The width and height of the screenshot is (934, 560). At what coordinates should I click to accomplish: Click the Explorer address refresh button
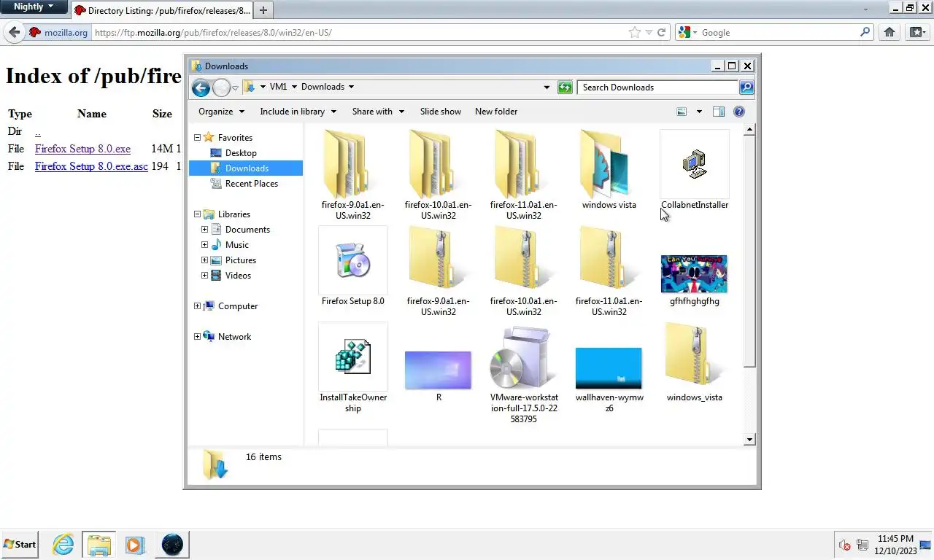[565, 87]
